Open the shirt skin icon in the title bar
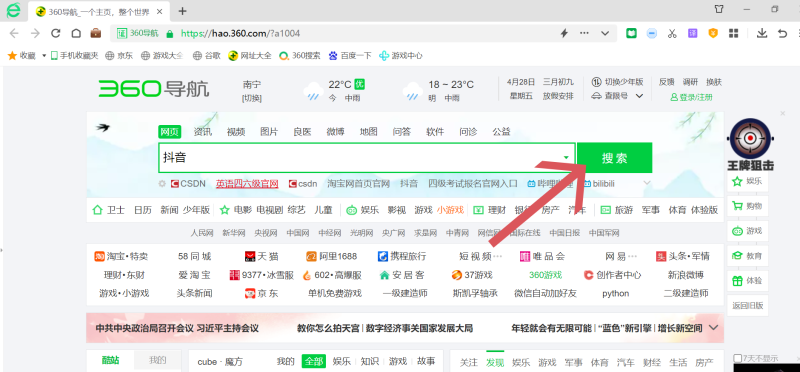This screenshot has height=372, width=800. pos(719,9)
